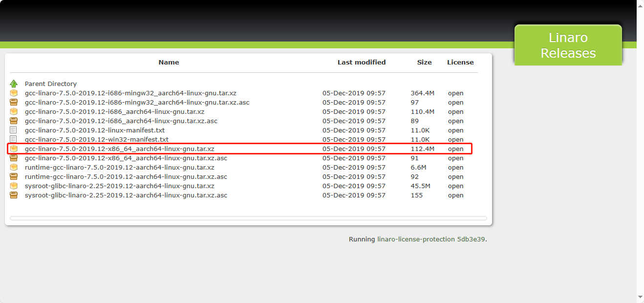The height and width of the screenshot is (303, 644).
Task: Click the package icon for gcc-linaro i686-mingw32 tar.xz
Action: pyautogui.click(x=14, y=93)
